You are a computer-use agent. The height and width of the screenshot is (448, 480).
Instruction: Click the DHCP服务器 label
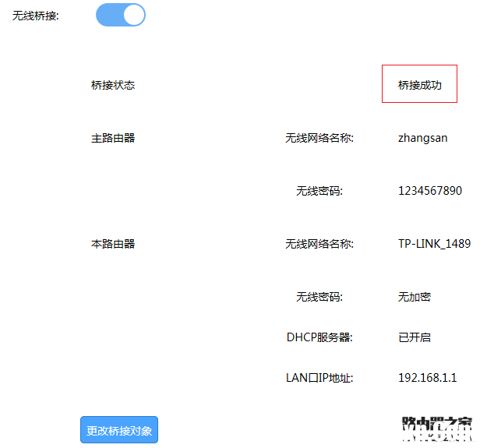pos(319,337)
